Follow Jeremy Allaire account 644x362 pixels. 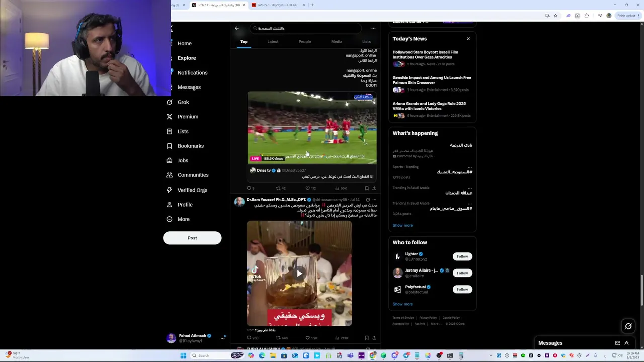coord(462,273)
